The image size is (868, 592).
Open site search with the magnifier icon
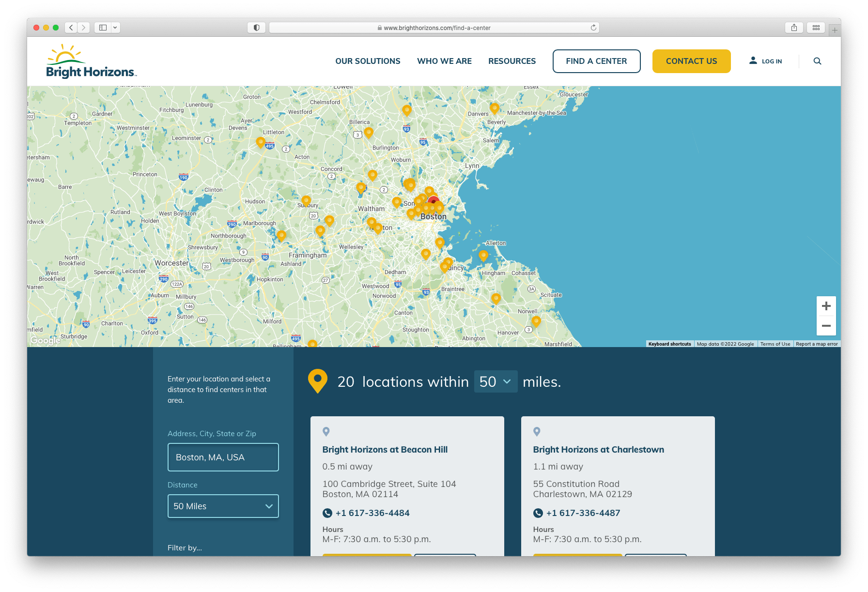coord(817,61)
